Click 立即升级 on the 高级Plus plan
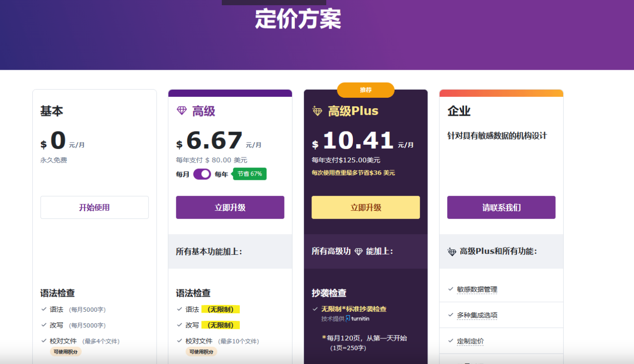Image resolution: width=634 pixels, height=364 pixels. 365,207
